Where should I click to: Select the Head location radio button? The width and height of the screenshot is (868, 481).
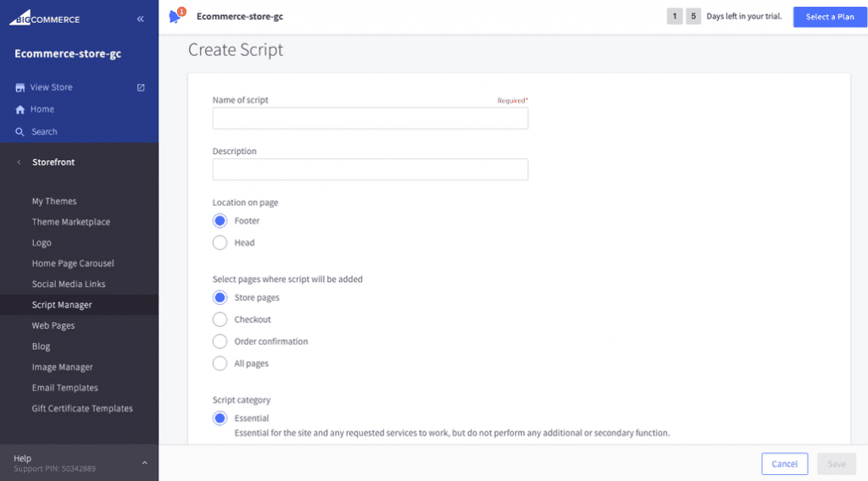coord(220,243)
